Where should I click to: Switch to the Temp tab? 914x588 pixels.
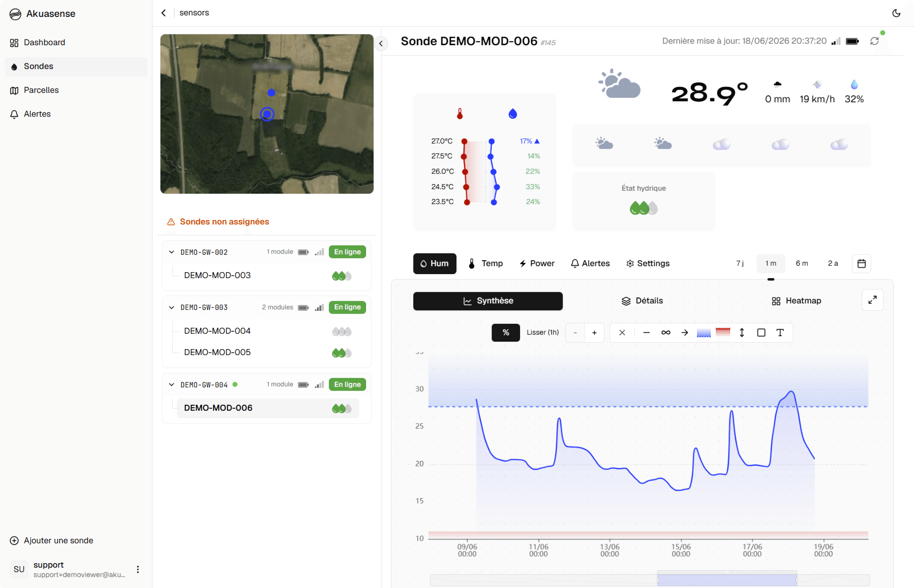[485, 263]
